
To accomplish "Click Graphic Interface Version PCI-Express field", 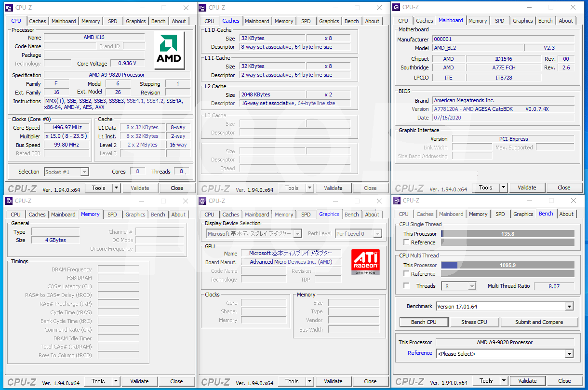I will (x=513, y=139).
